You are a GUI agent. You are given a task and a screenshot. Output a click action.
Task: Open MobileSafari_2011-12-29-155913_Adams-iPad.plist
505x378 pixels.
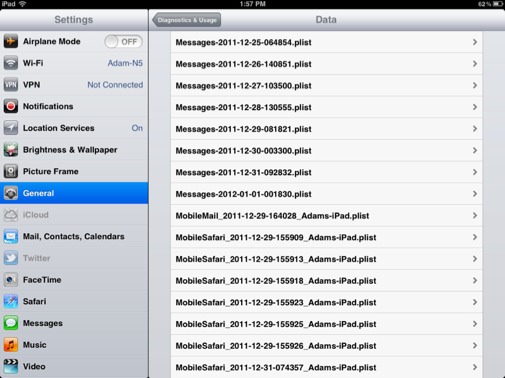tap(326, 259)
